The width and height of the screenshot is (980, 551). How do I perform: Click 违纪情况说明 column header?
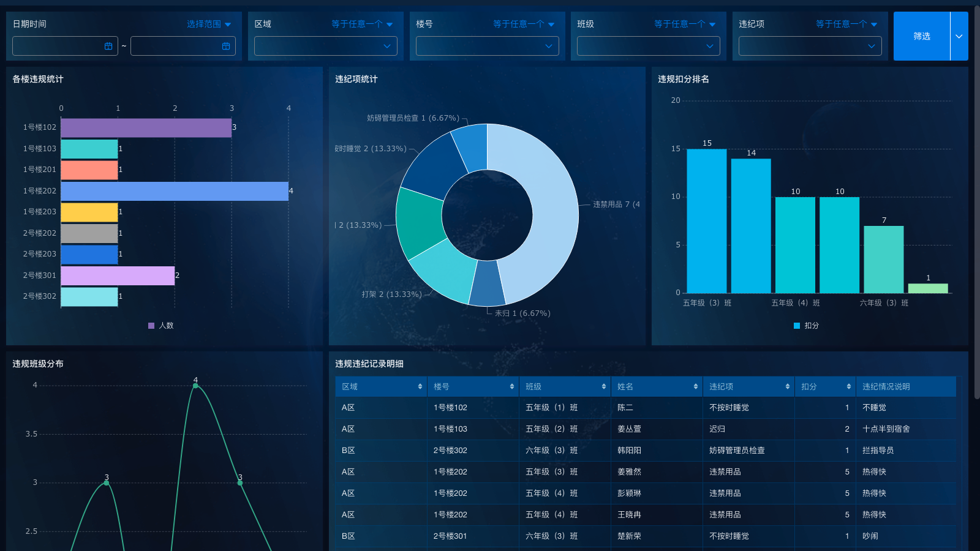tap(906, 386)
